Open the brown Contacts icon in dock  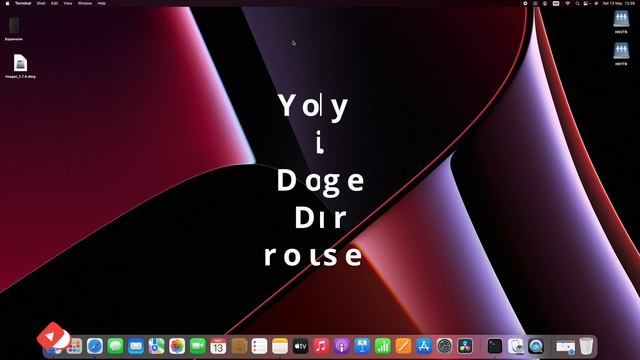pos(239,347)
